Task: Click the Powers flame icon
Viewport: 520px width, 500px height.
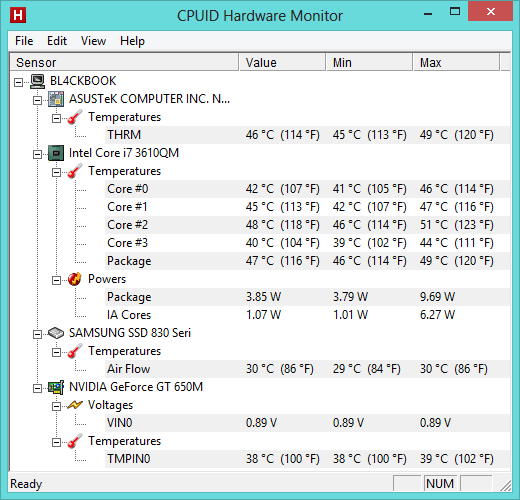Action: pyautogui.click(x=75, y=279)
